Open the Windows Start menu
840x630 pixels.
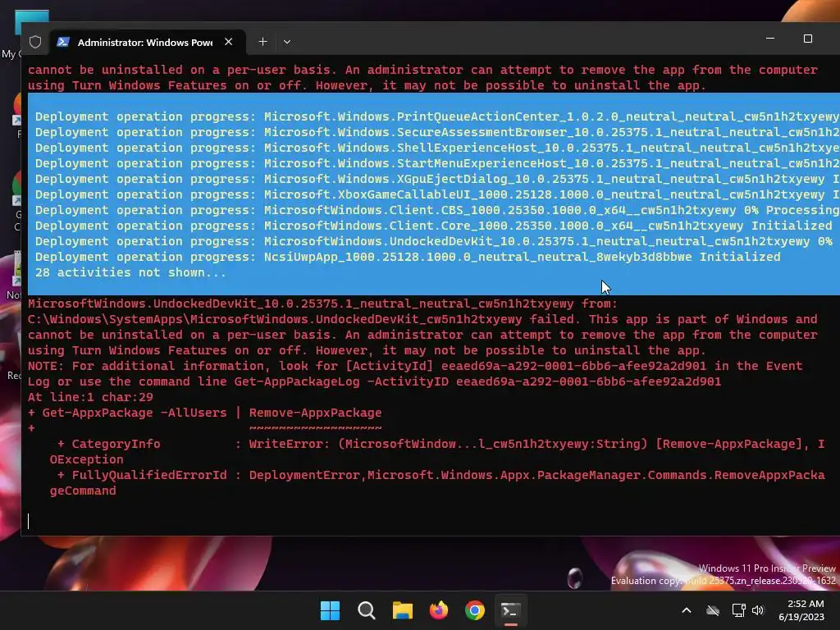click(330, 610)
